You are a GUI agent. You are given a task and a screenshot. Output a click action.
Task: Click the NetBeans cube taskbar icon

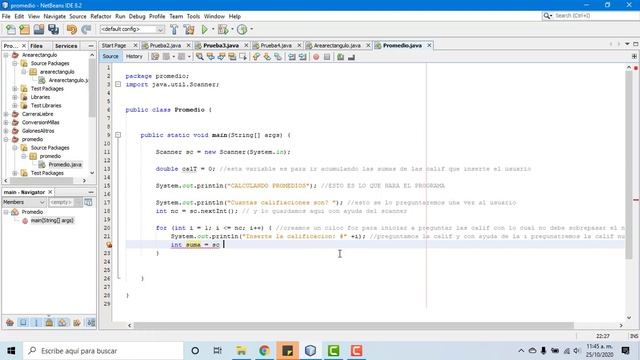pyautogui.click(x=310, y=351)
